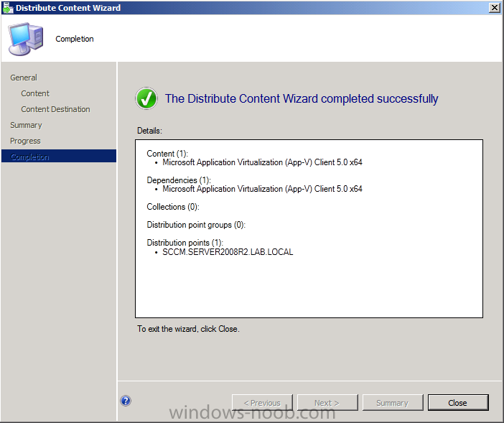
Task: Select General step in wizard sidebar
Action: [x=24, y=78]
